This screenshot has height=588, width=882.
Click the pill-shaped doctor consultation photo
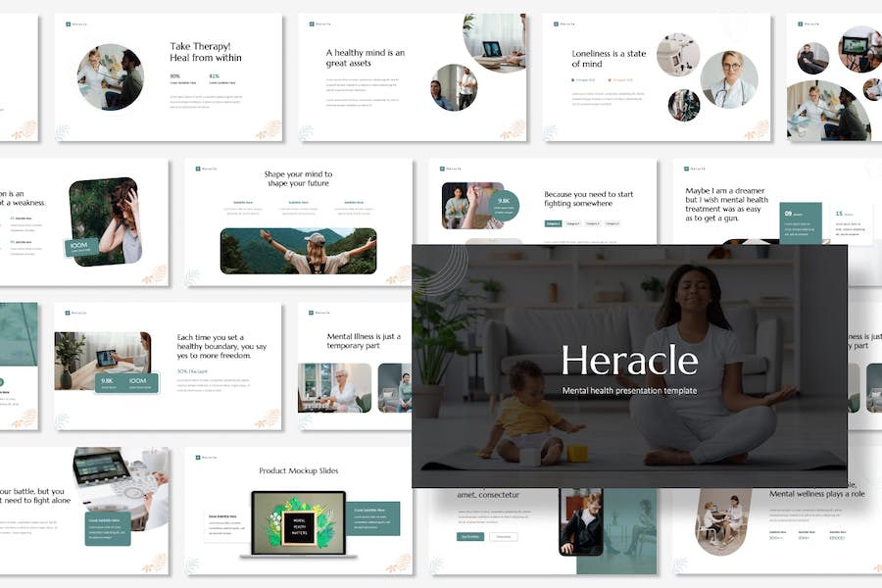click(723, 521)
